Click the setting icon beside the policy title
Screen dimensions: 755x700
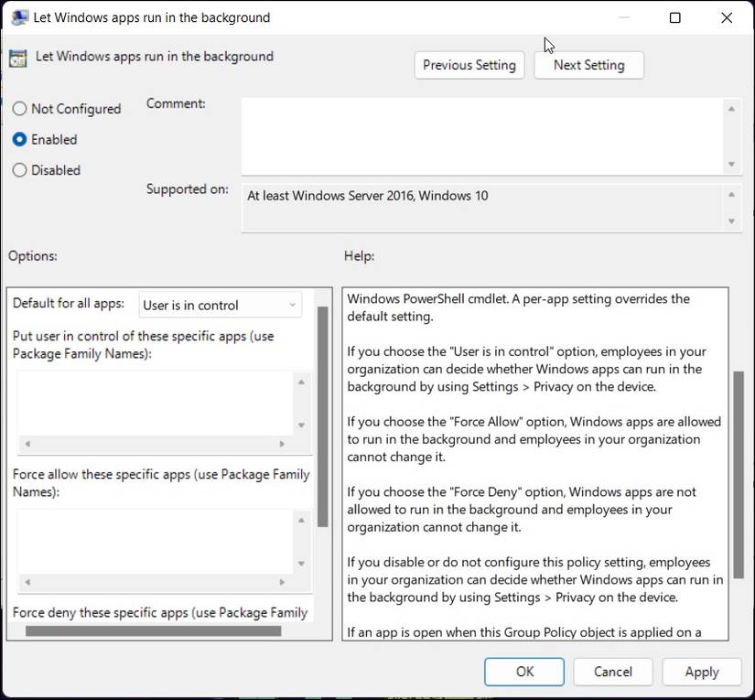17,57
